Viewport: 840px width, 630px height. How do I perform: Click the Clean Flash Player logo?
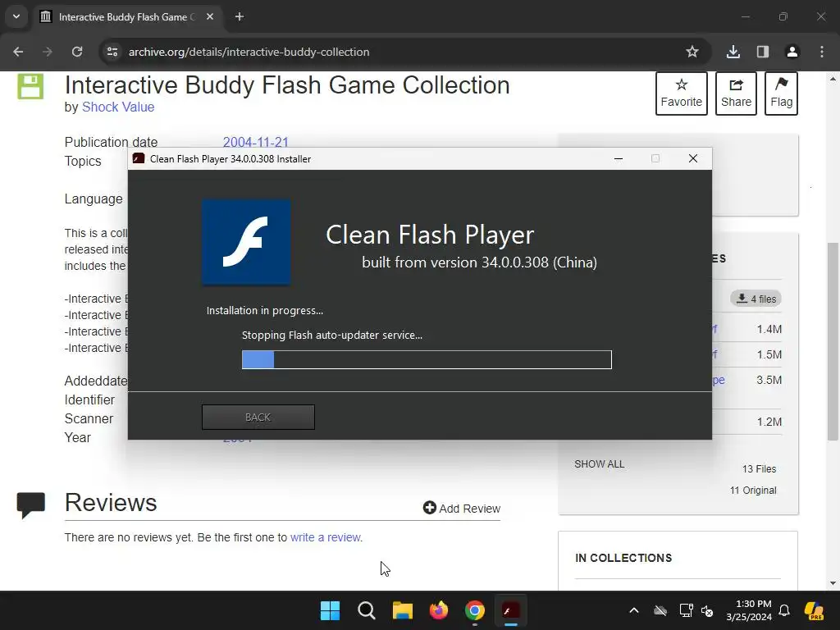(246, 242)
